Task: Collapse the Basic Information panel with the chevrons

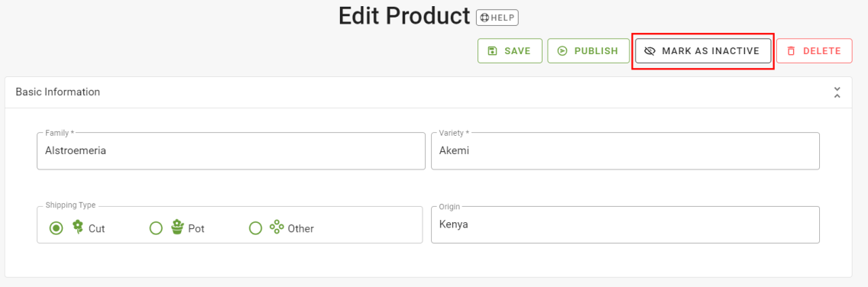Action: pos(837,92)
